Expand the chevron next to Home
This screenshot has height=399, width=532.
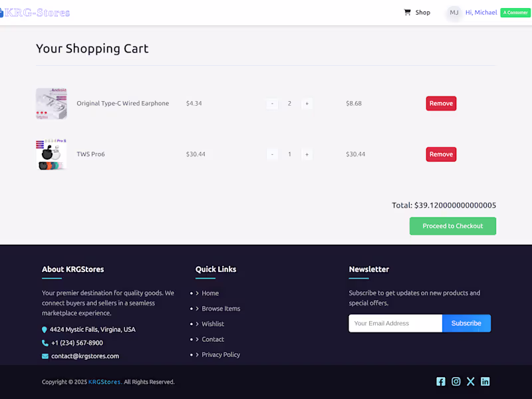pyautogui.click(x=196, y=293)
